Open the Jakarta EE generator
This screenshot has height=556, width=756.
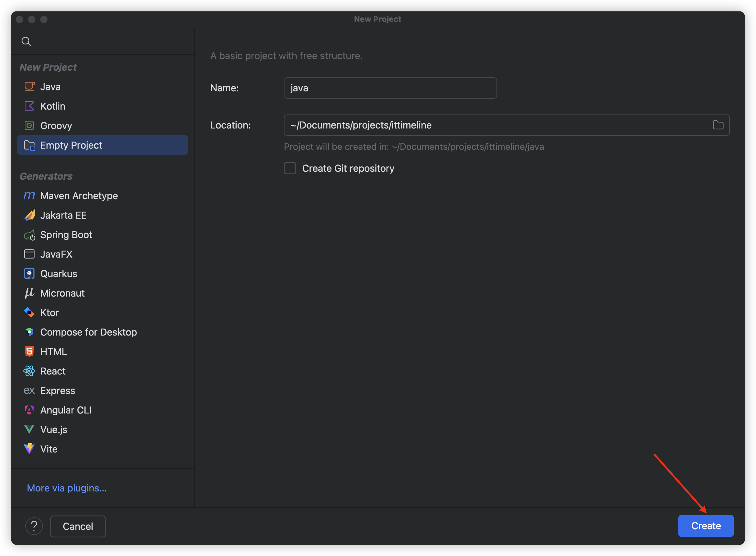tap(63, 215)
